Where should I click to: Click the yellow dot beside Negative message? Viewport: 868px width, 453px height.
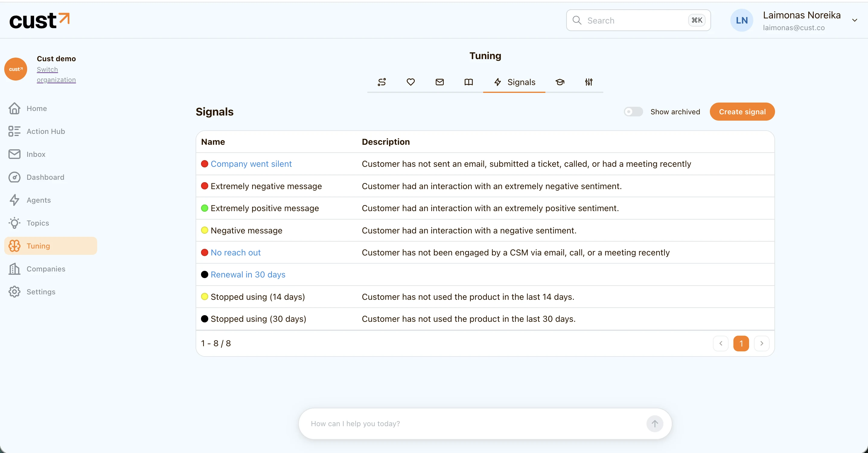click(205, 230)
